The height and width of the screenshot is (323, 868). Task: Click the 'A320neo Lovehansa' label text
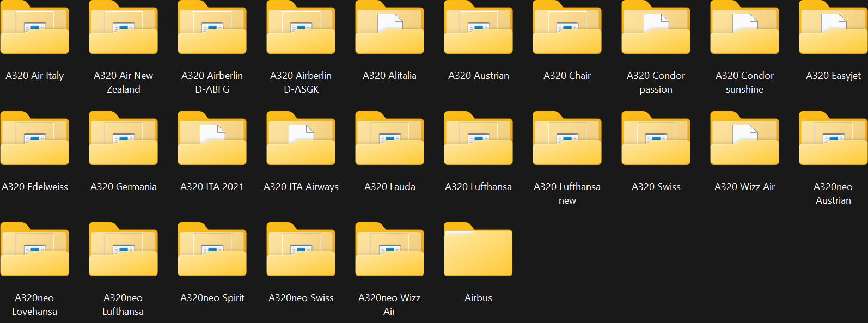tap(35, 304)
